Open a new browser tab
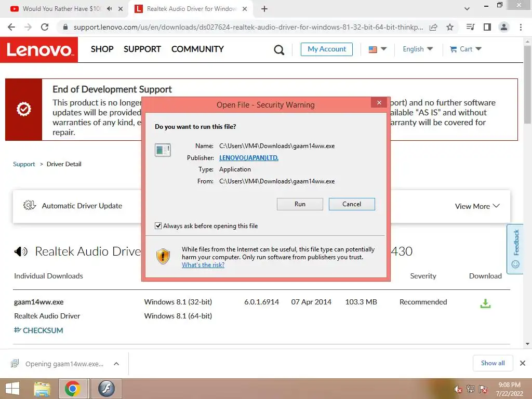Image resolution: width=532 pixels, height=399 pixels. pos(264,9)
